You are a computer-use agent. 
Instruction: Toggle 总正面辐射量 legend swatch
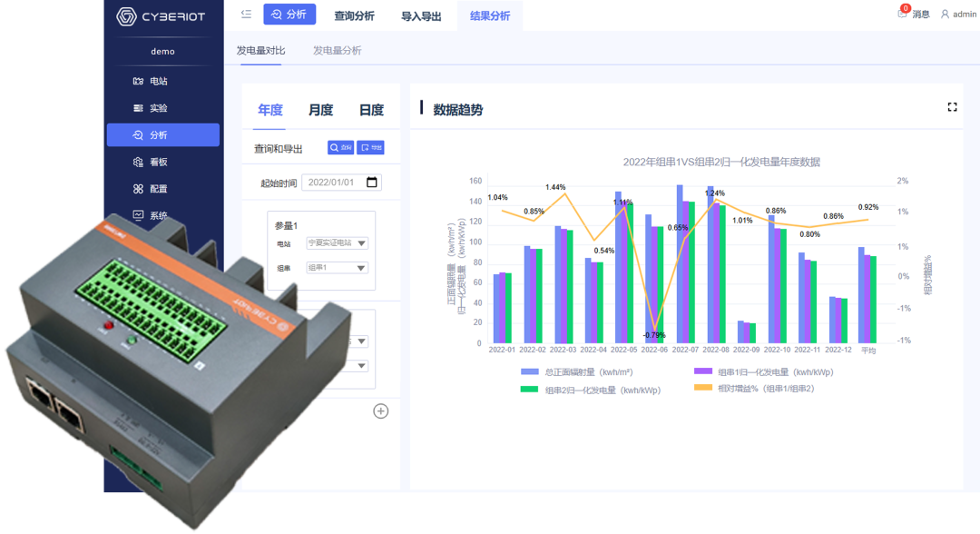tap(529, 372)
